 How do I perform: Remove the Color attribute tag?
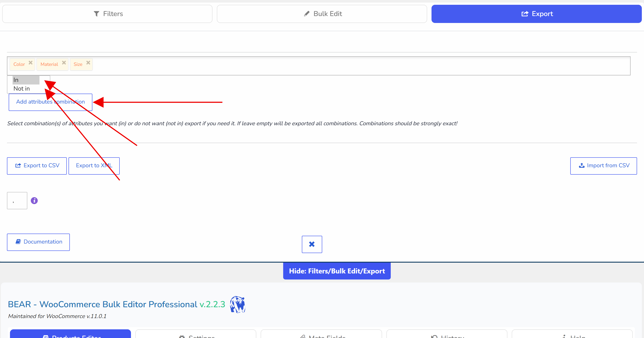(x=31, y=63)
